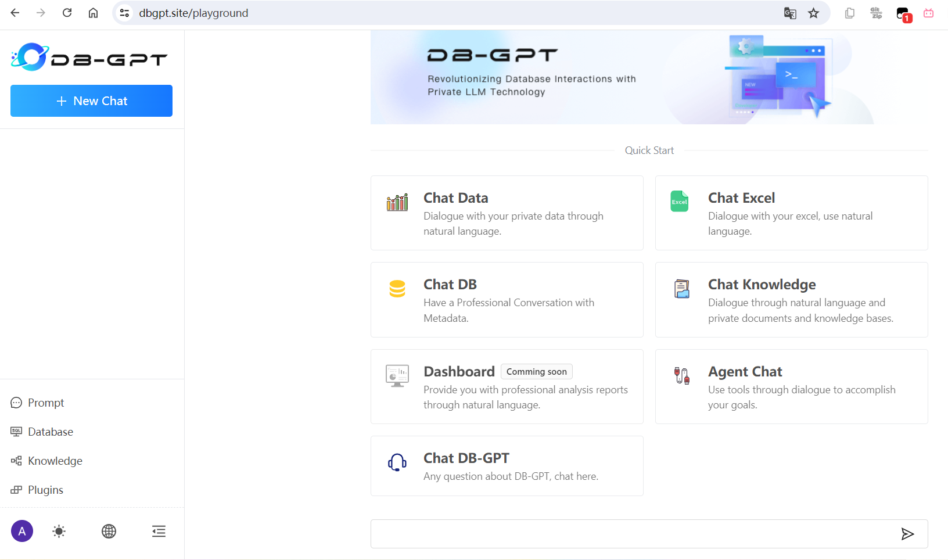Click the DB-GPT banner image

point(649,77)
